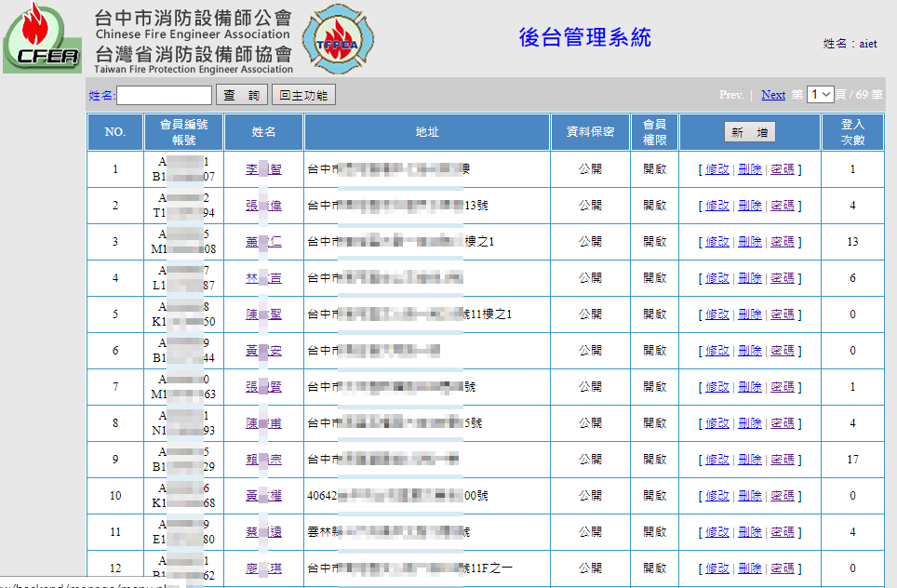897x588 pixels.
Task: Click 修改 link in row 9
Action: pos(717,460)
